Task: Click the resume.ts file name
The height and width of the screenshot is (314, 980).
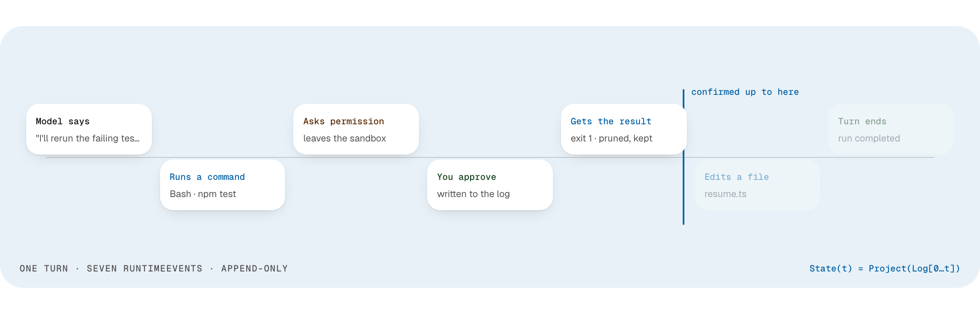Action: point(725,194)
